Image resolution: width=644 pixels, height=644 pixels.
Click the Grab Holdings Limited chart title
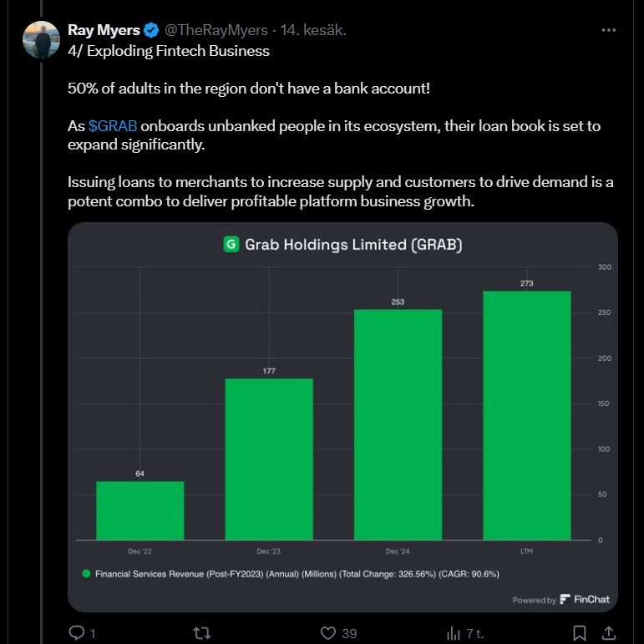click(353, 245)
